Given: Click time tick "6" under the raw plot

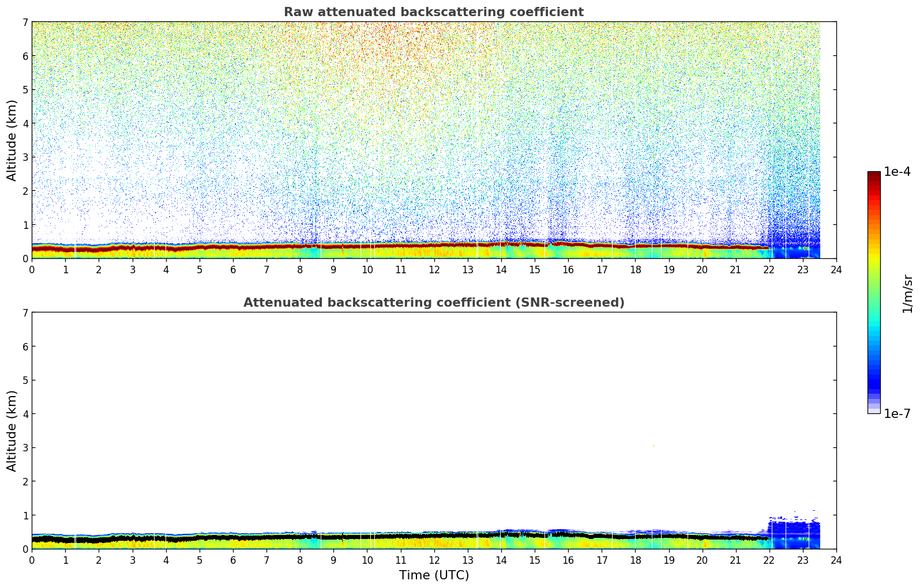Looking at the screenshot, I should click(233, 269).
